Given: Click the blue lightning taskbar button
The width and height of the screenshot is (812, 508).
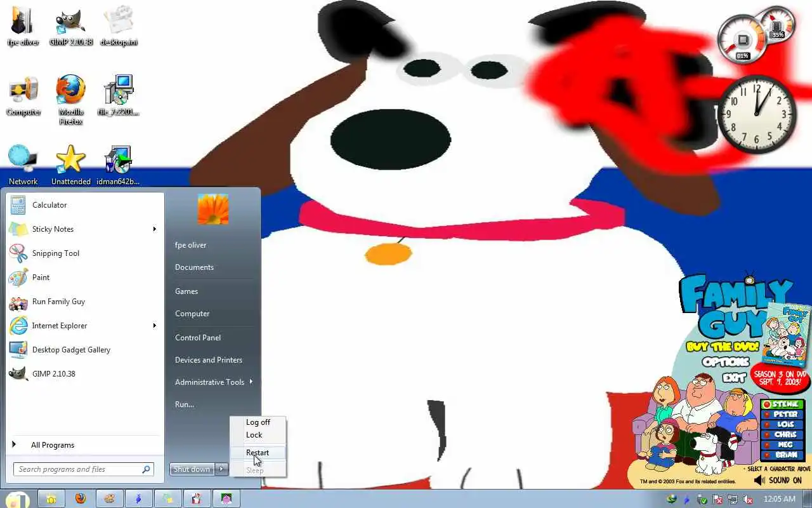Looking at the screenshot, I should [x=138, y=499].
